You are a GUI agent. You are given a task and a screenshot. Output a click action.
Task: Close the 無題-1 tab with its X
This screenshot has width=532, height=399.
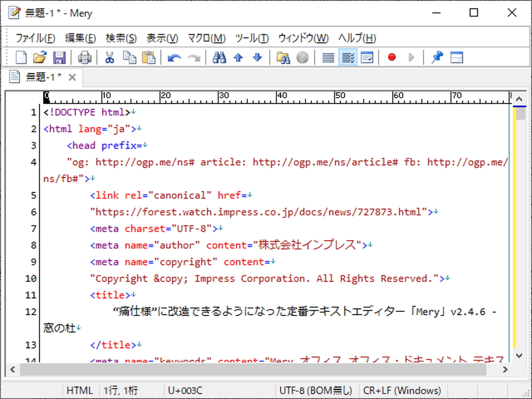[x=72, y=77]
